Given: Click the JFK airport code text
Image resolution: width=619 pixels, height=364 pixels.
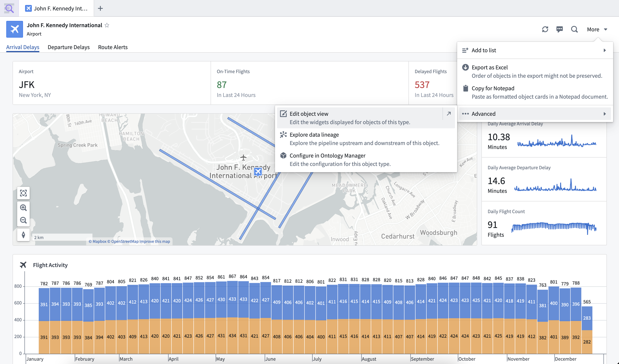Looking at the screenshot, I should click(27, 85).
